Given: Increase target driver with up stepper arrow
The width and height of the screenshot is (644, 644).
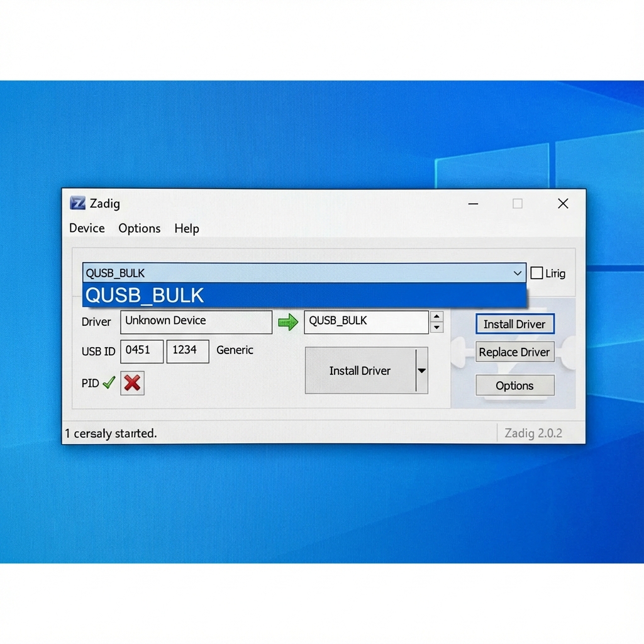Looking at the screenshot, I should coord(436,316).
